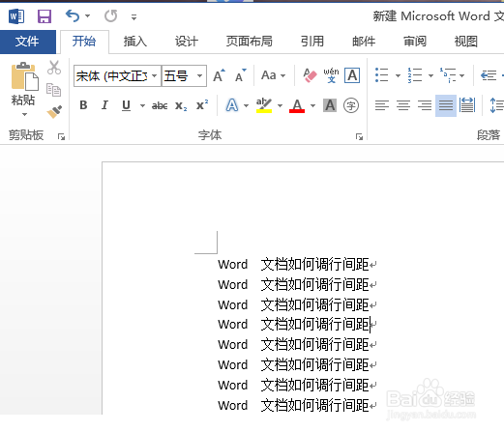The image size is (504, 432).
Task: Toggle underline formatting
Action: pyautogui.click(x=126, y=105)
